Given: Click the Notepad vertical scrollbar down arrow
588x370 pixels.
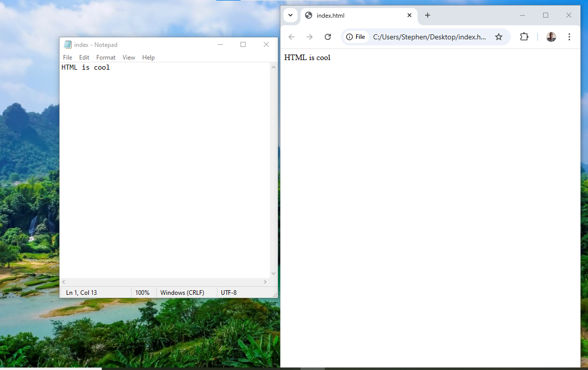Looking at the screenshot, I should click(273, 274).
